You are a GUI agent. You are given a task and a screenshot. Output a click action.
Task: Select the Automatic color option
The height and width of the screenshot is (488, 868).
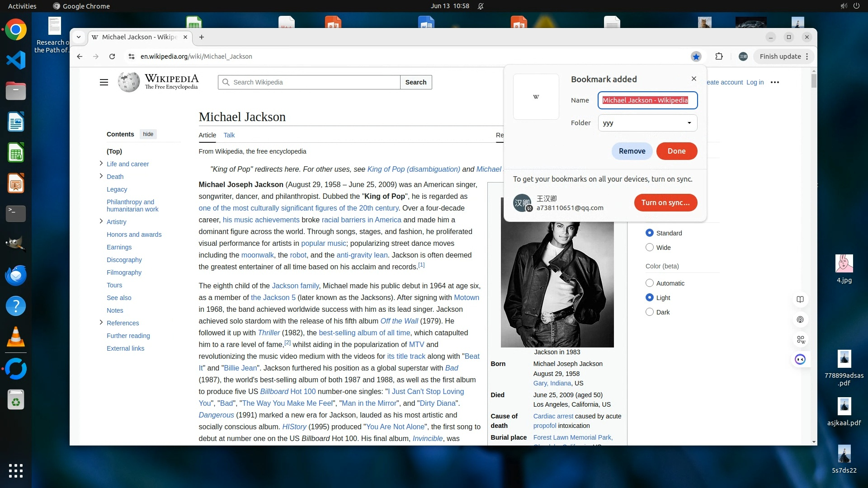click(x=650, y=283)
